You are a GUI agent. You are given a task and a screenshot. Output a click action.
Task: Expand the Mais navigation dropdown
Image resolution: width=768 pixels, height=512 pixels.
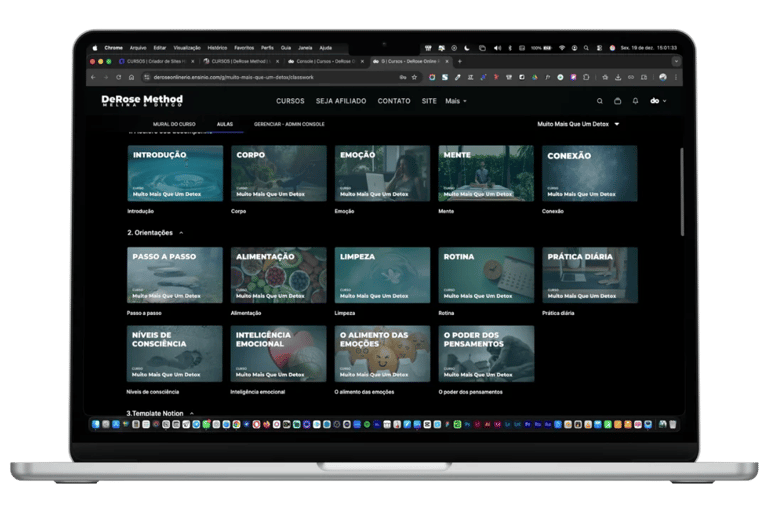pos(456,101)
